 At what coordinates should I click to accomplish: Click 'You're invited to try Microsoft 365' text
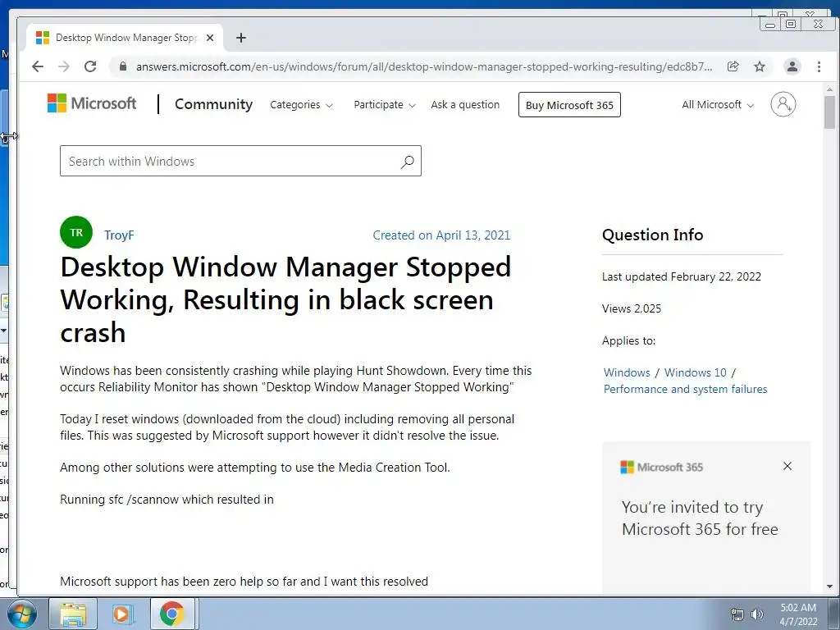pyautogui.click(x=700, y=518)
